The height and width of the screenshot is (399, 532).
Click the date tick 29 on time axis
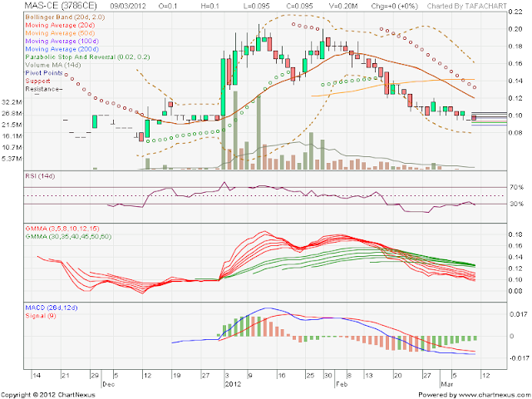[x=95, y=376]
